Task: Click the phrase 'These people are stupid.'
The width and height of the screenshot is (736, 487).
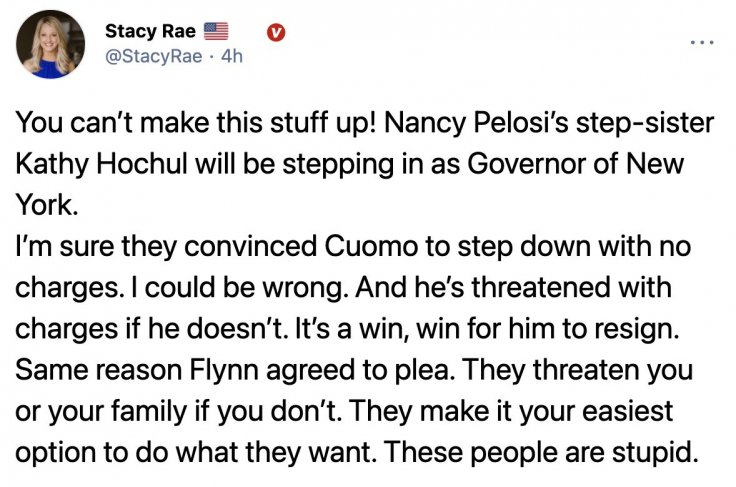Action: (541, 453)
